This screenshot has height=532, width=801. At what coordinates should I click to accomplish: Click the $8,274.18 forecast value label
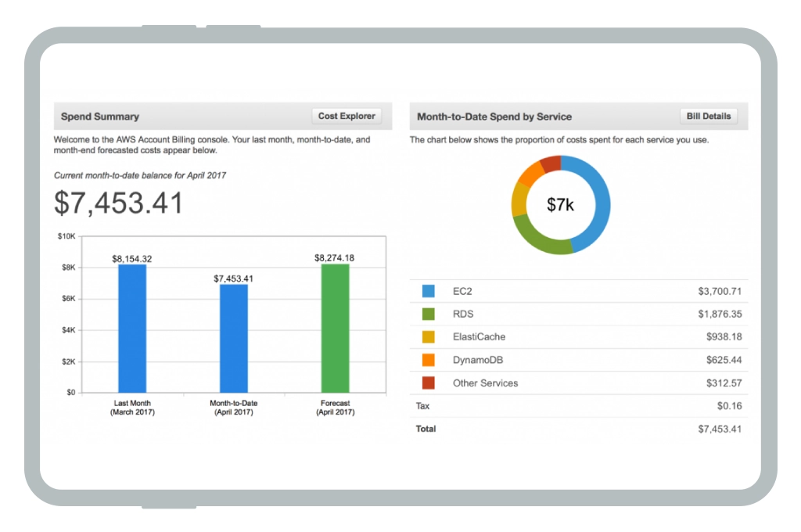pos(334,257)
